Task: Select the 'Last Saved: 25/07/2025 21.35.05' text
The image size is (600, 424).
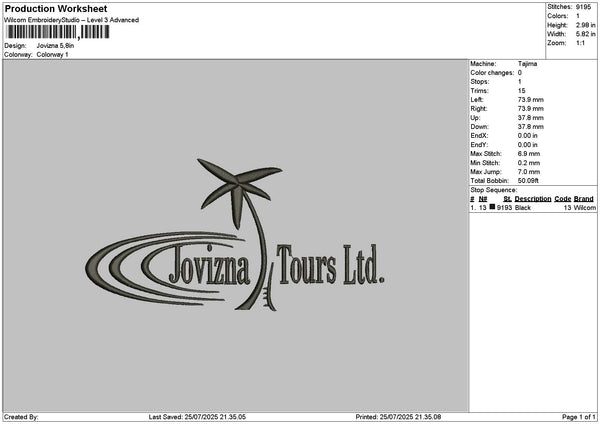Action: [x=197, y=417]
